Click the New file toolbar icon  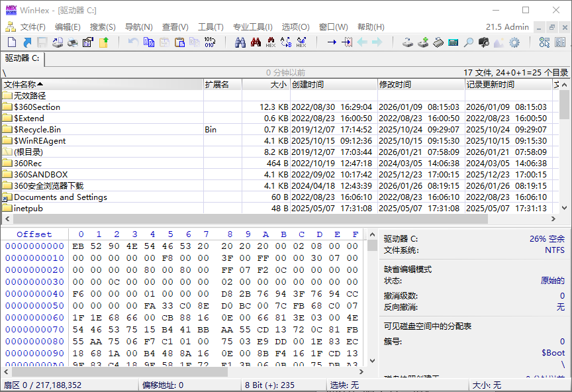click(11, 42)
